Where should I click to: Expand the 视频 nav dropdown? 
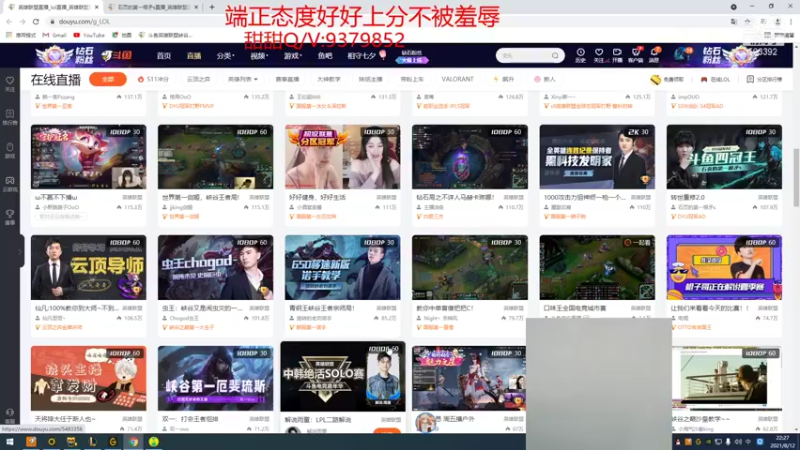[259, 56]
